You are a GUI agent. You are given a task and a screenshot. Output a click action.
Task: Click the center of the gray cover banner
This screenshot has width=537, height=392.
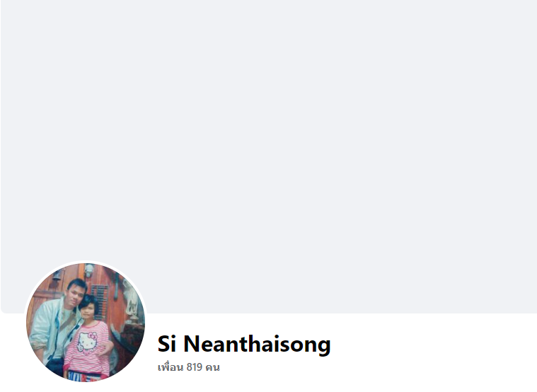click(269, 156)
